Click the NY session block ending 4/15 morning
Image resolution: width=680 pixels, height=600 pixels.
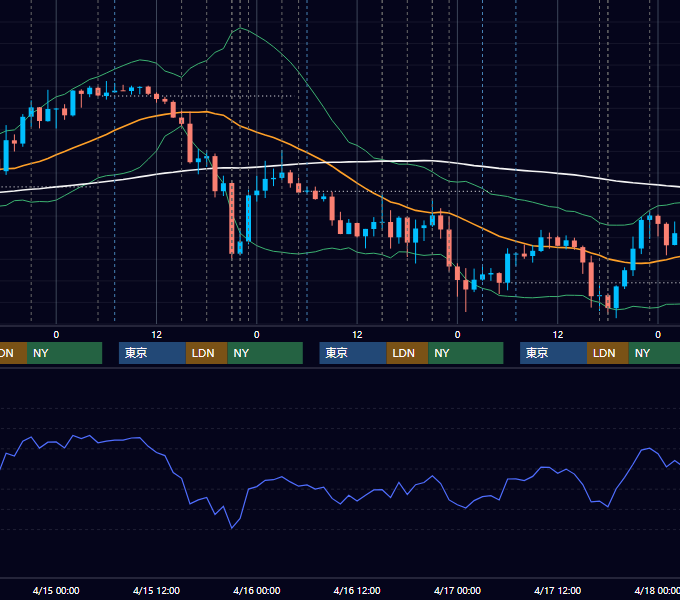[x=64, y=353]
